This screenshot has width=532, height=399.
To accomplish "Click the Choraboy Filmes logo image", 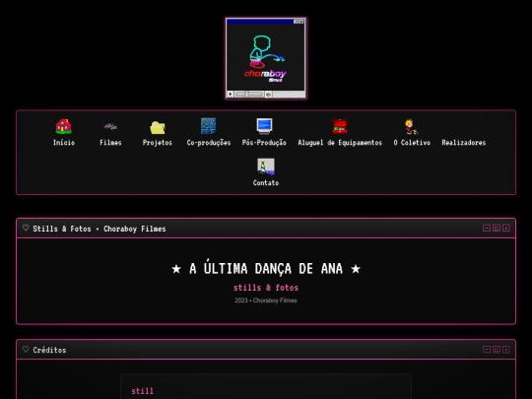I will [x=266, y=58].
